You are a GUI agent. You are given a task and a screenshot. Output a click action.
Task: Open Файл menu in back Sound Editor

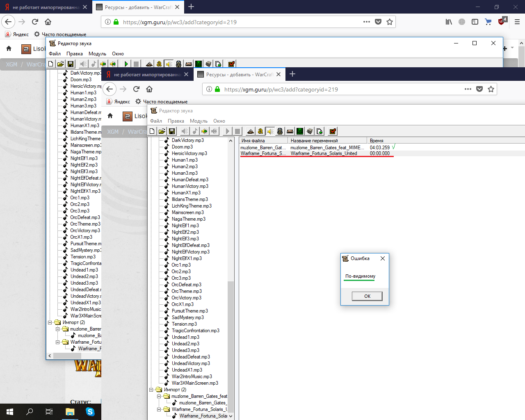tap(55, 54)
